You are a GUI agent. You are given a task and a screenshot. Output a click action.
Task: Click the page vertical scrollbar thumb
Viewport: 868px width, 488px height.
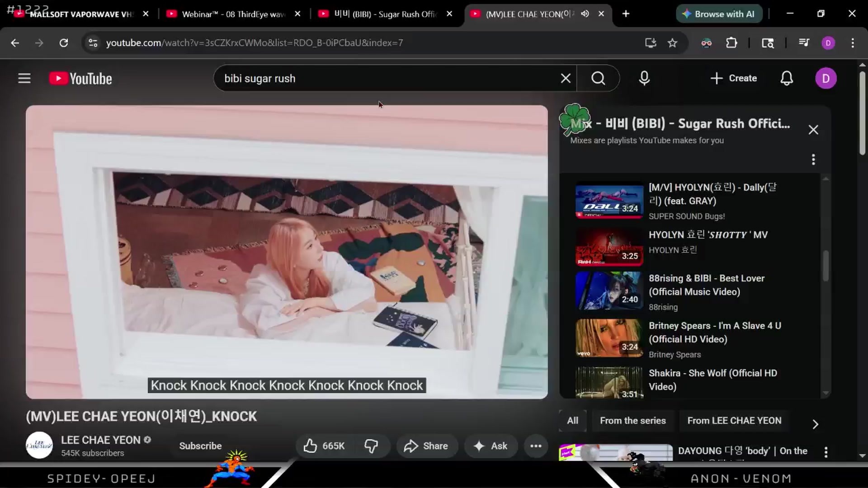point(862,113)
